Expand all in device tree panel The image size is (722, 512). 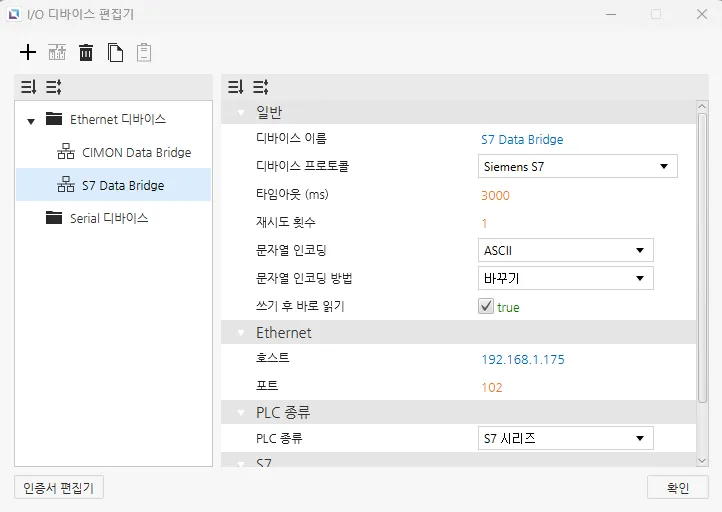(x=53, y=87)
